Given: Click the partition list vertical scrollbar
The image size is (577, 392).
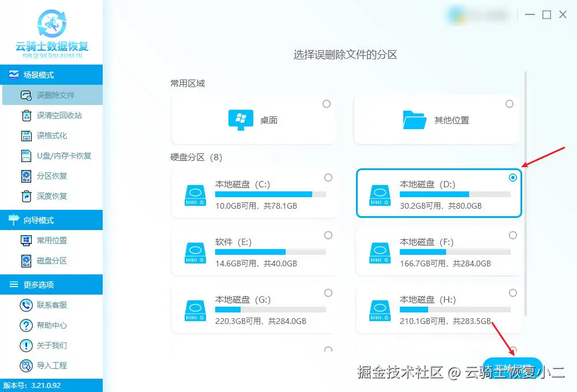Looking at the screenshot, I should point(526,194).
